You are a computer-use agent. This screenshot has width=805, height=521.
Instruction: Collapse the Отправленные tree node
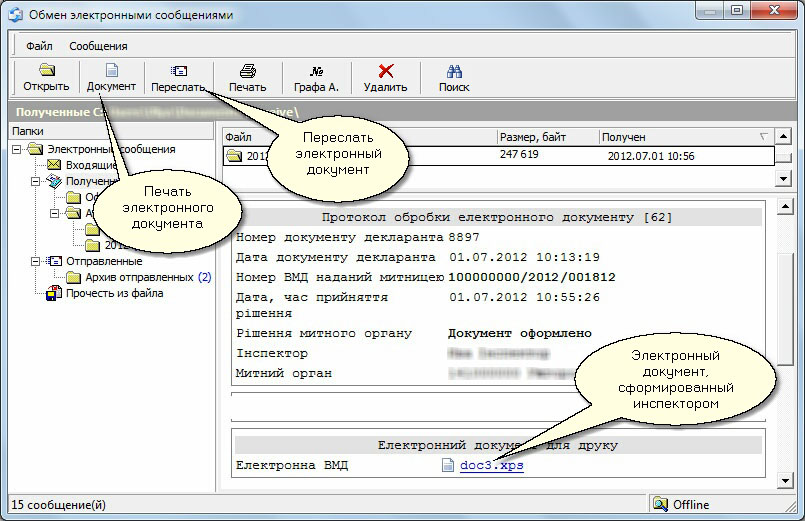pos(35,261)
